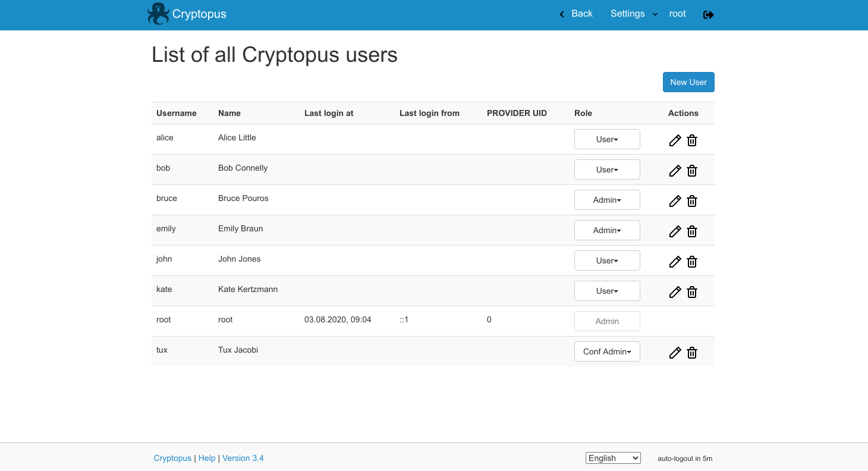Edit user bob with pencil icon
This screenshot has height=471, width=868.
click(x=675, y=171)
